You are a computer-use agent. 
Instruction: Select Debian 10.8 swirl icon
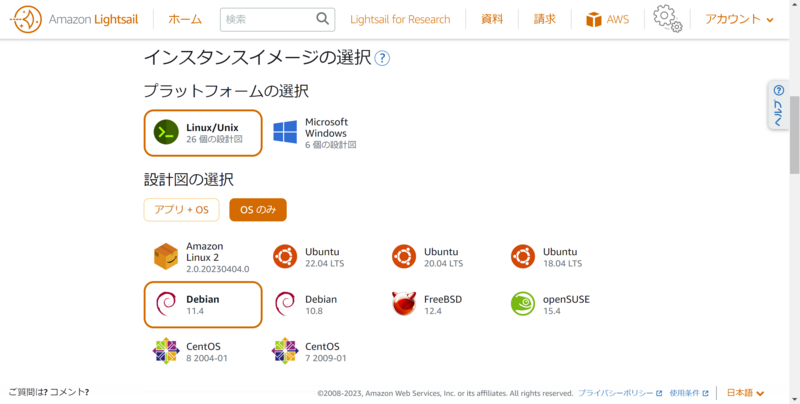click(285, 304)
